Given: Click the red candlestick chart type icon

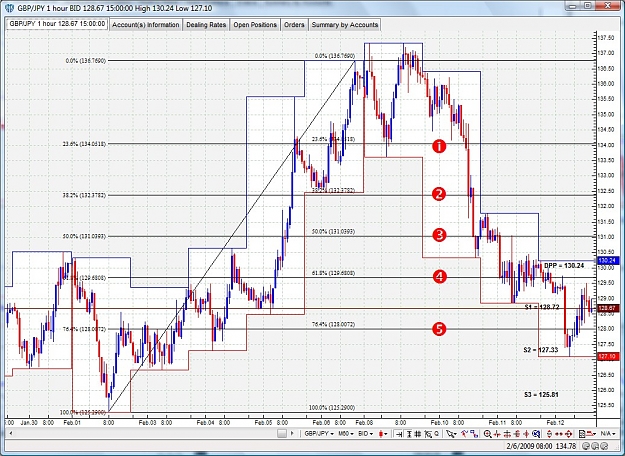Looking at the screenshot, I should pos(381,434).
